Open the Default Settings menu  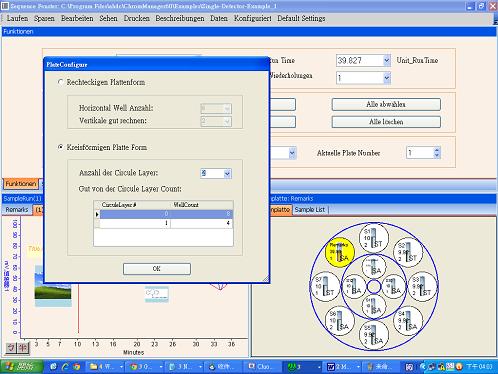tap(301, 18)
